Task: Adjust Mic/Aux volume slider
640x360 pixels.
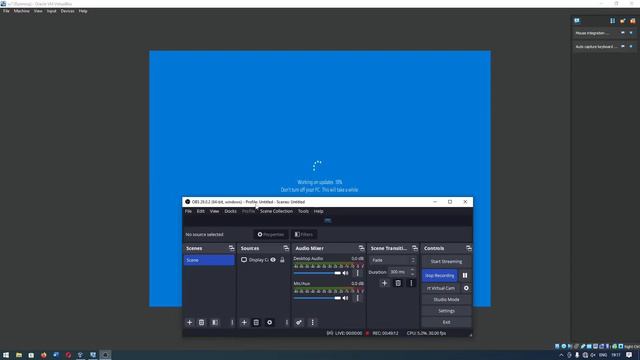Action: point(317,298)
